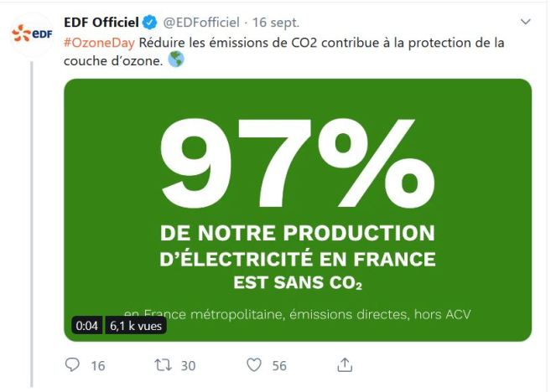
Task: Open the EDF Officiel profile name
Action: [x=100, y=22]
